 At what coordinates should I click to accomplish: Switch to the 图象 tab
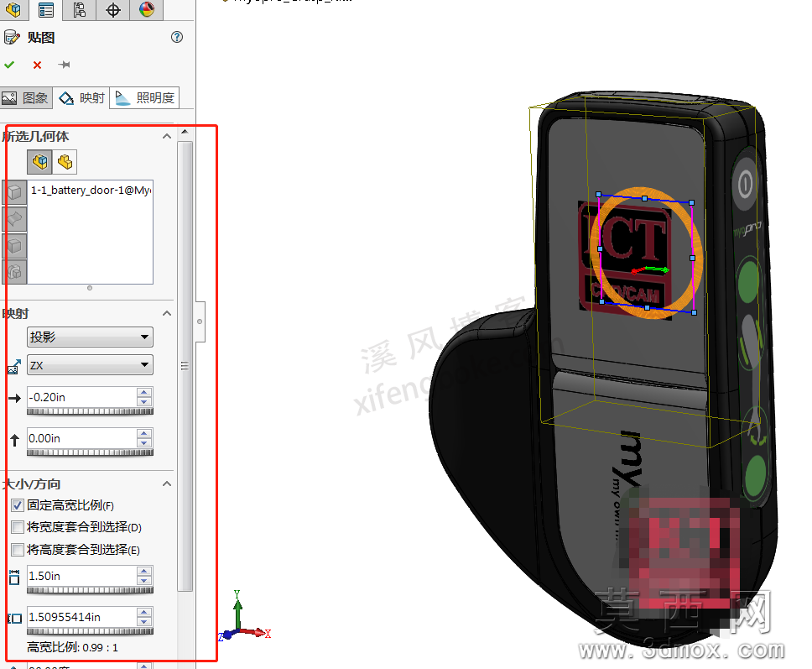click(25, 98)
